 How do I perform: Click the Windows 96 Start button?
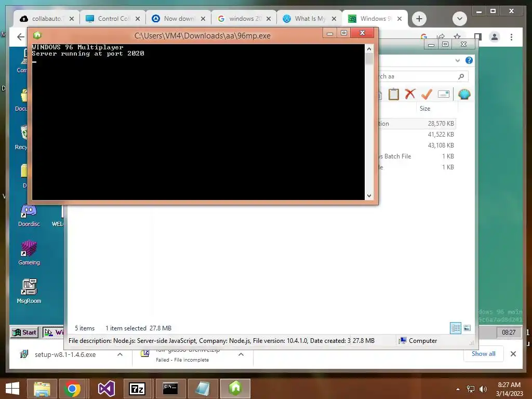[24, 332]
